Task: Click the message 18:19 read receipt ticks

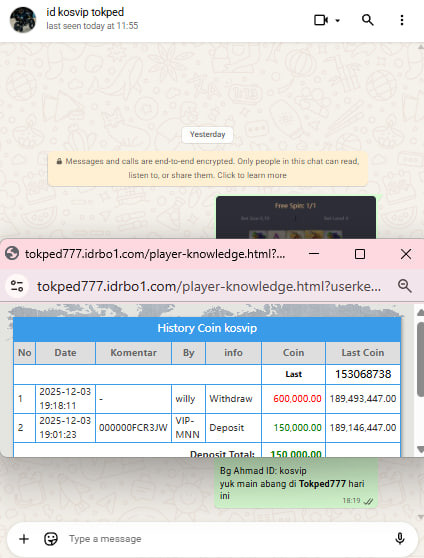Action: [368, 501]
